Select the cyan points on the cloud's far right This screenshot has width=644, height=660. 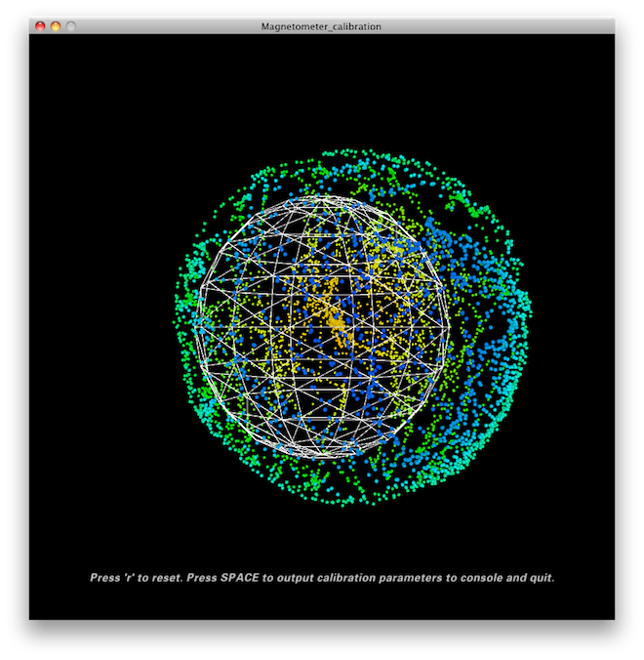point(517,332)
